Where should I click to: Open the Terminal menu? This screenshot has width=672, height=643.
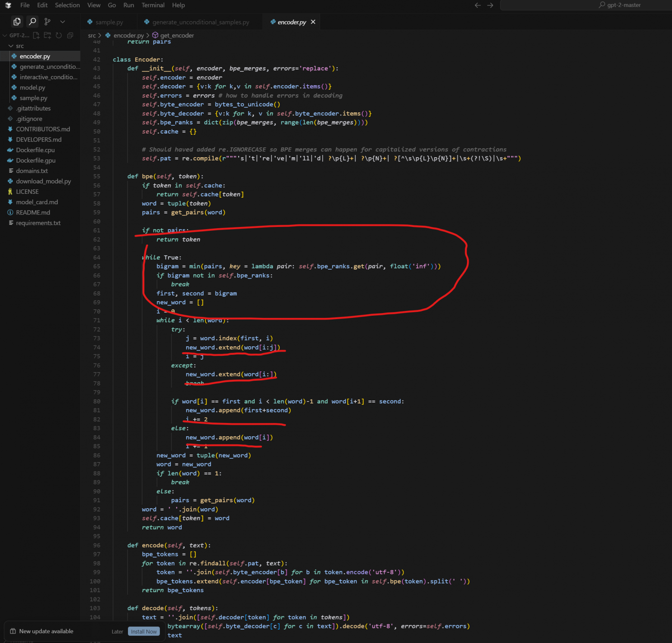coord(153,5)
